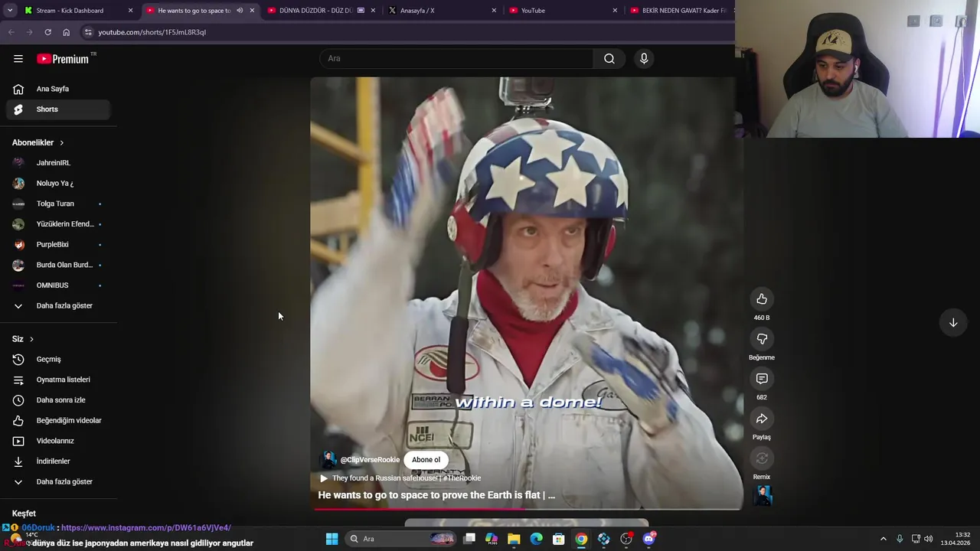
Task: Subscribe with Abone ol button
Action: [426, 460]
